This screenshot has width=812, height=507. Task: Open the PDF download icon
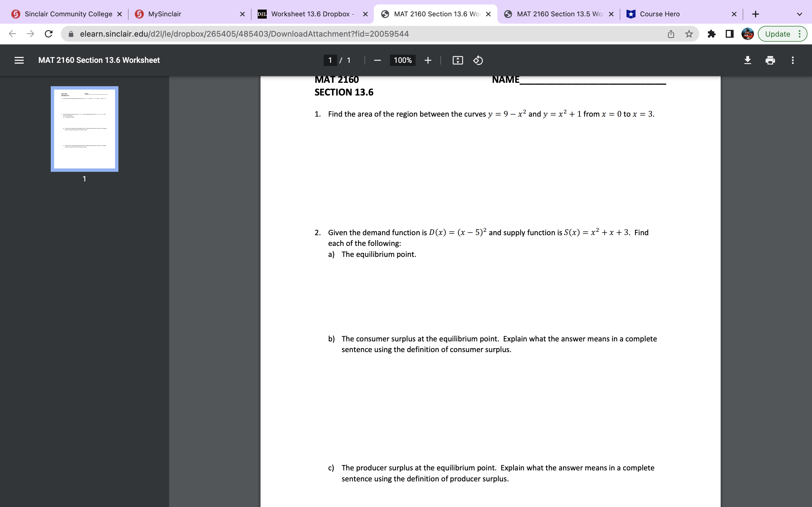[748, 60]
